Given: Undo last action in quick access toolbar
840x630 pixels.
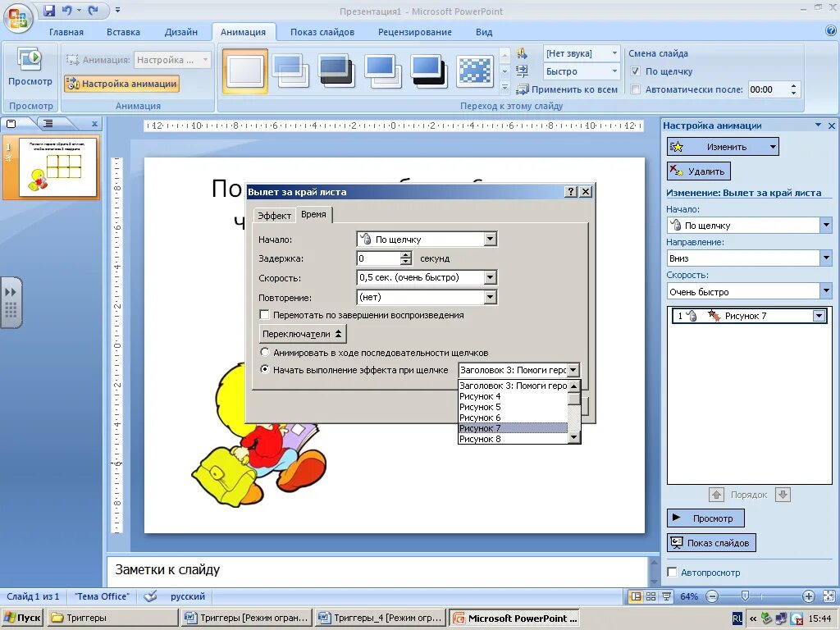Looking at the screenshot, I should 67,10.
